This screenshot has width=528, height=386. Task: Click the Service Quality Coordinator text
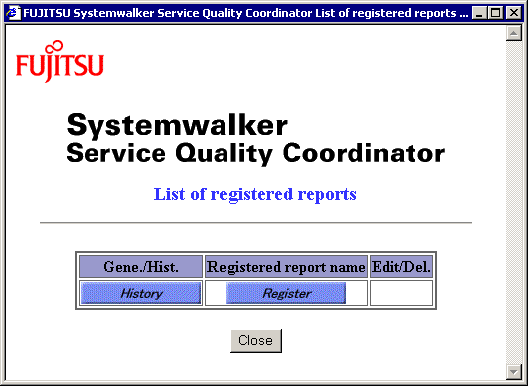(256, 154)
